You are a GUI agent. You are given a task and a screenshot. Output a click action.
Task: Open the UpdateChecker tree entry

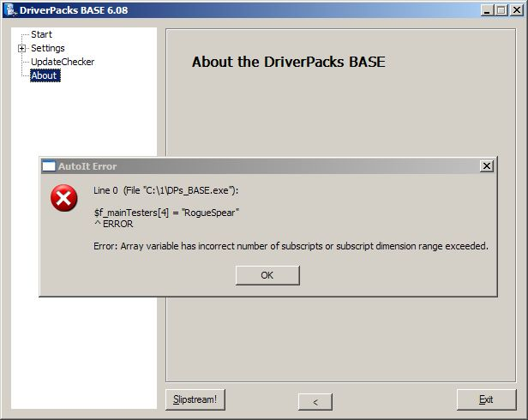[62, 62]
